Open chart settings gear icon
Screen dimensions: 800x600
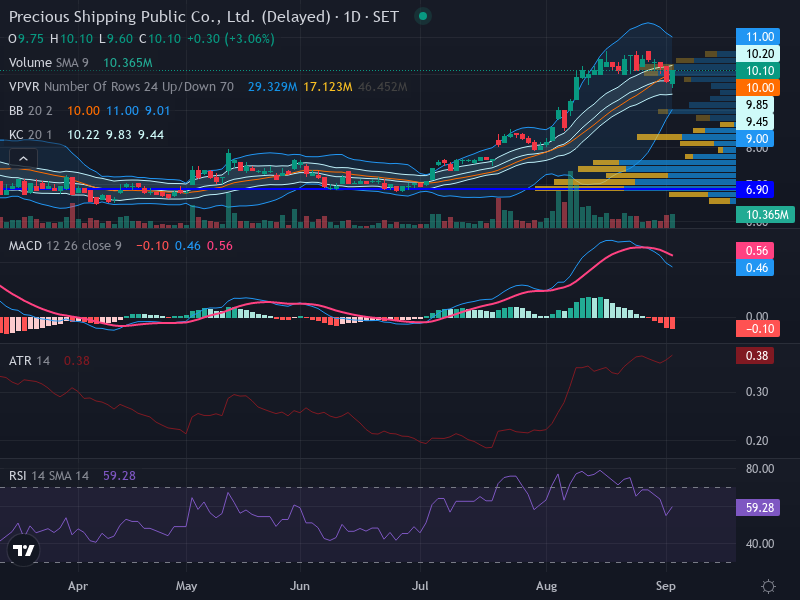coord(768,586)
